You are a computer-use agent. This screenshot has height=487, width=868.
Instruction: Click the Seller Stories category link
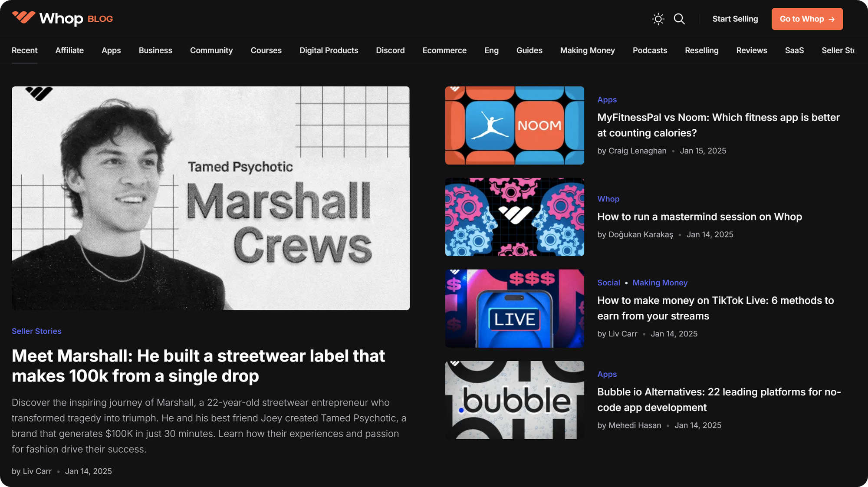tap(36, 331)
